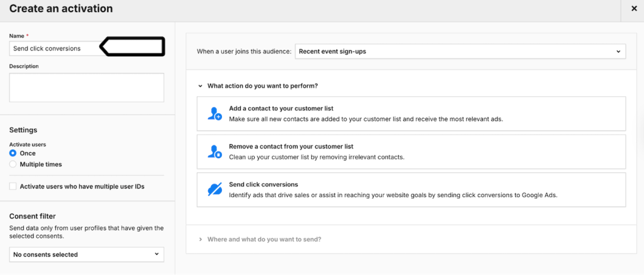Viewport: 644px width, 275px height.
Task: Click the Description text area
Action: [x=87, y=87]
